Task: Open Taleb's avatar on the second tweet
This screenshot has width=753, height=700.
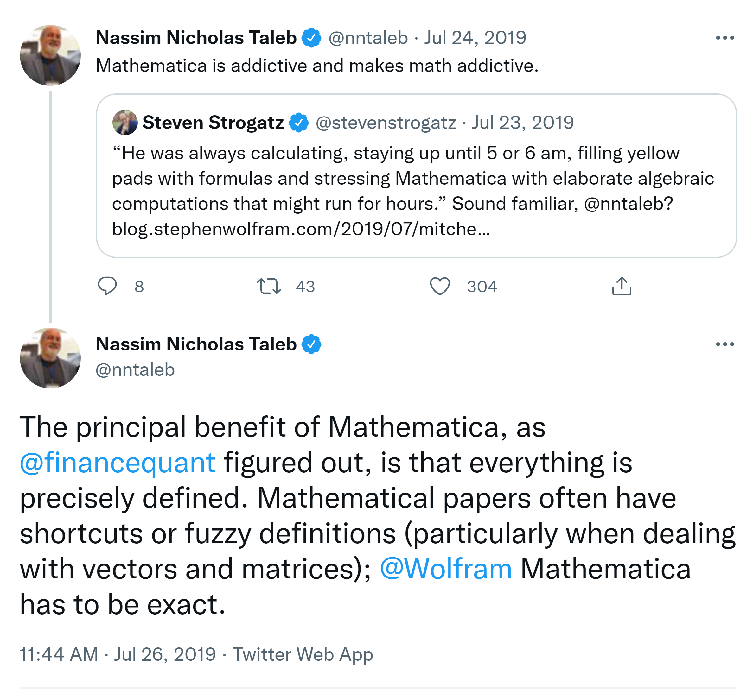Action: (50, 358)
